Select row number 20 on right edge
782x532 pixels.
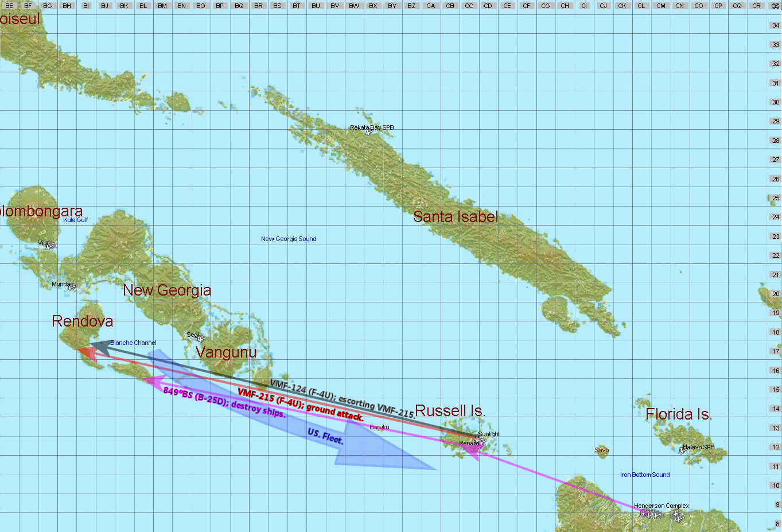click(x=775, y=294)
